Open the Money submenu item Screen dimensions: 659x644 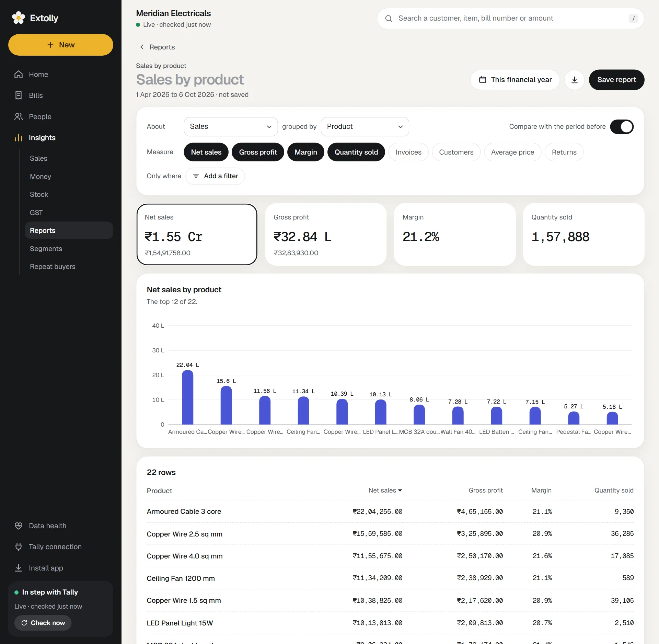[x=69, y=177]
